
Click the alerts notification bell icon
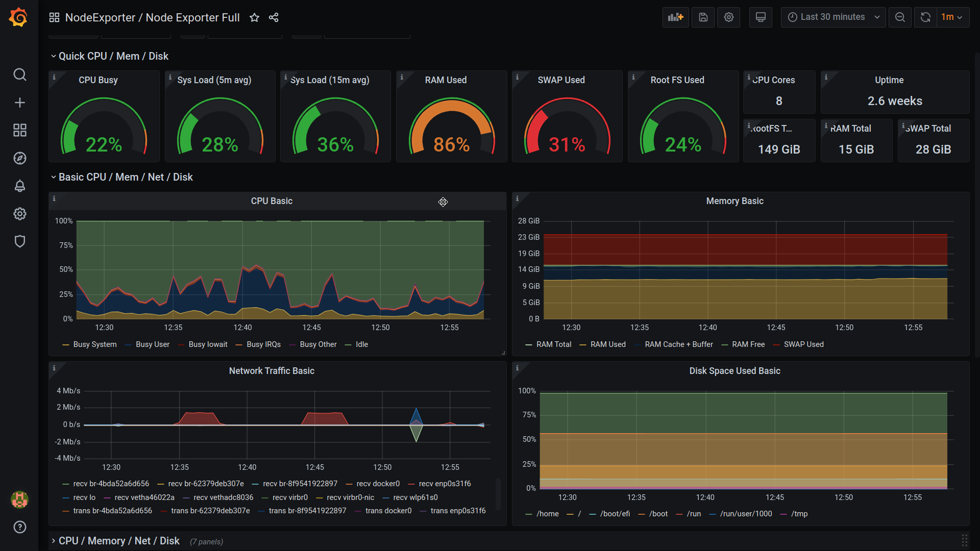coord(18,186)
